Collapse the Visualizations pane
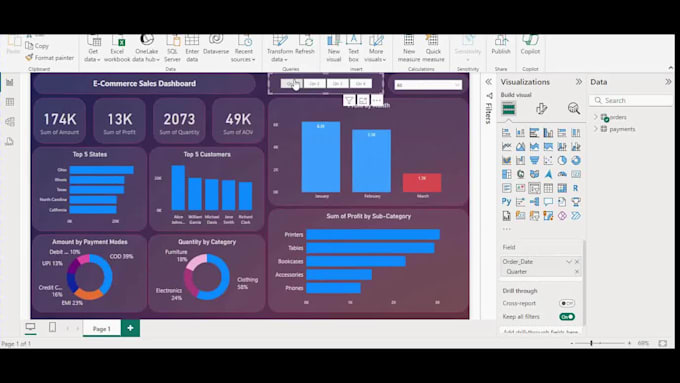Image resolution: width=680 pixels, height=383 pixels. (x=579, y=82)
